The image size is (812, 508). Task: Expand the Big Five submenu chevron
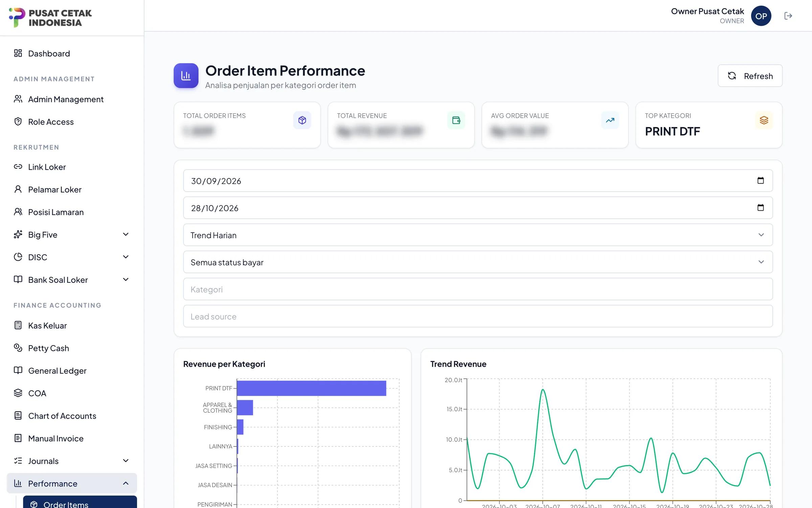click(x=126, y=234)
